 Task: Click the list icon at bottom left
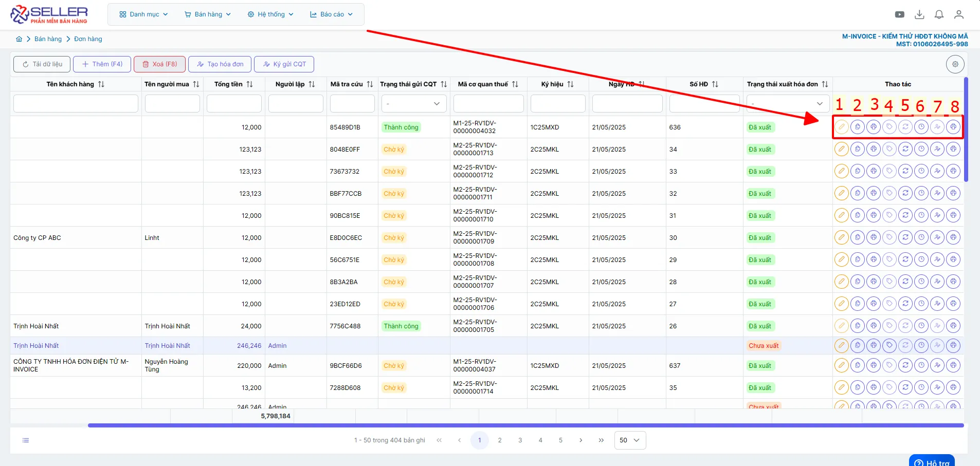26,440
